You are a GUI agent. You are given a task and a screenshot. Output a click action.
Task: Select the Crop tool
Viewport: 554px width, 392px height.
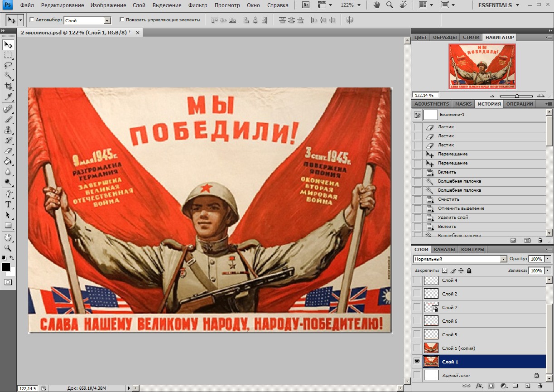tap(8, 86)
